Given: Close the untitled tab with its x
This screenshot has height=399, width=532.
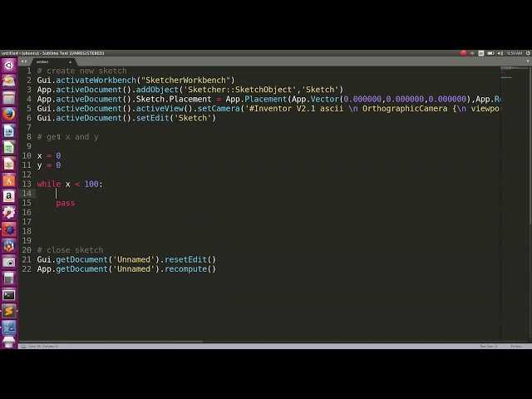Looking at the screenshot, I should click(71, 62).
